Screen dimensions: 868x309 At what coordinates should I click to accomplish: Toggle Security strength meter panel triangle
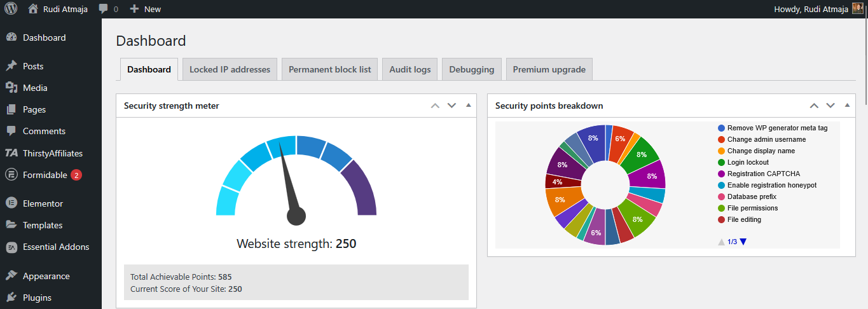coord(469,106)
